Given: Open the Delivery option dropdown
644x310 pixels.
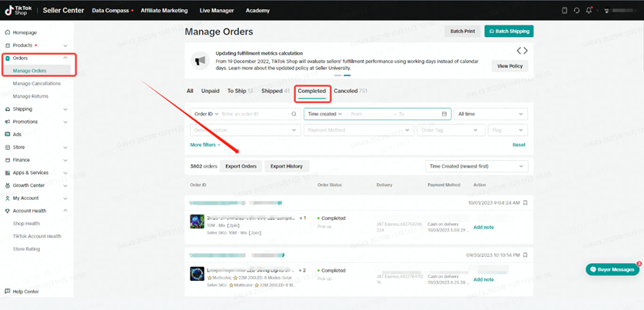Looking at the screenshot, I should point(245,130).
